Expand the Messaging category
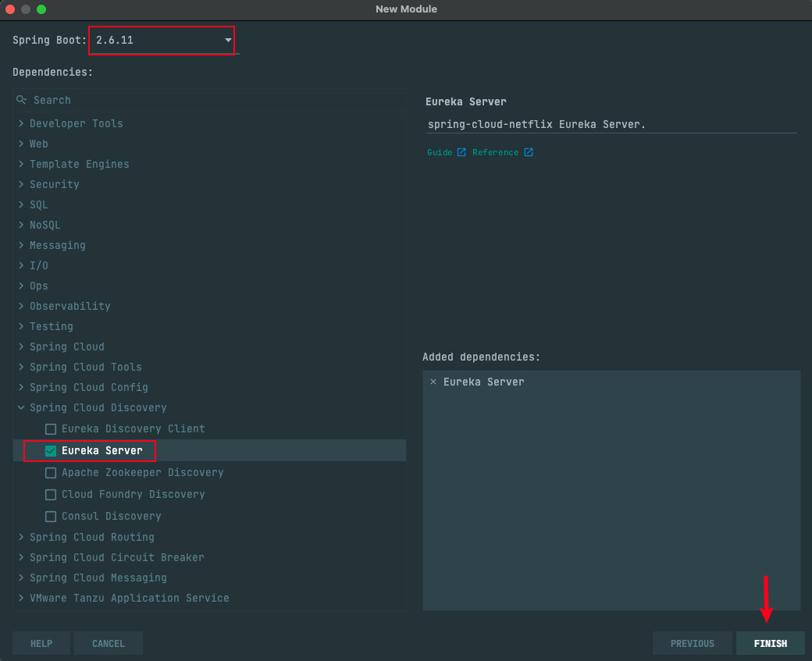The image size is (812, 661). click(21, 245)
